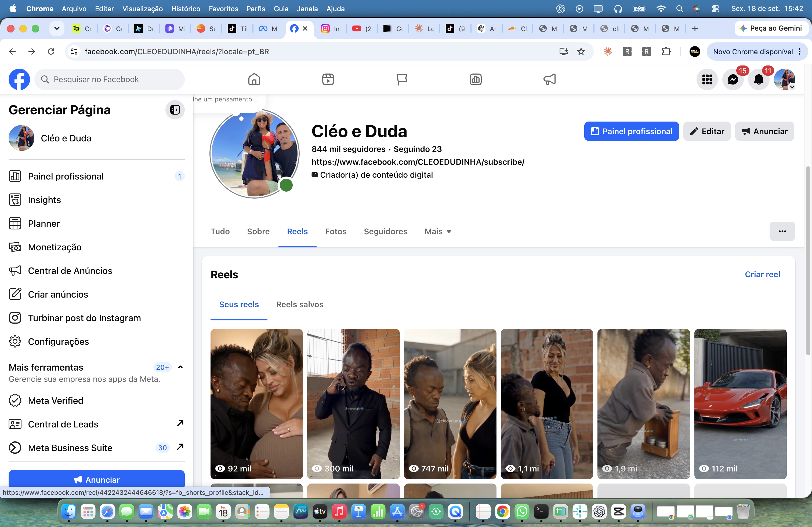The height and width of the screenshot is (527, 812).
Task: Click the blue Anunciar button in sidebar
Action: coord(97,479)
